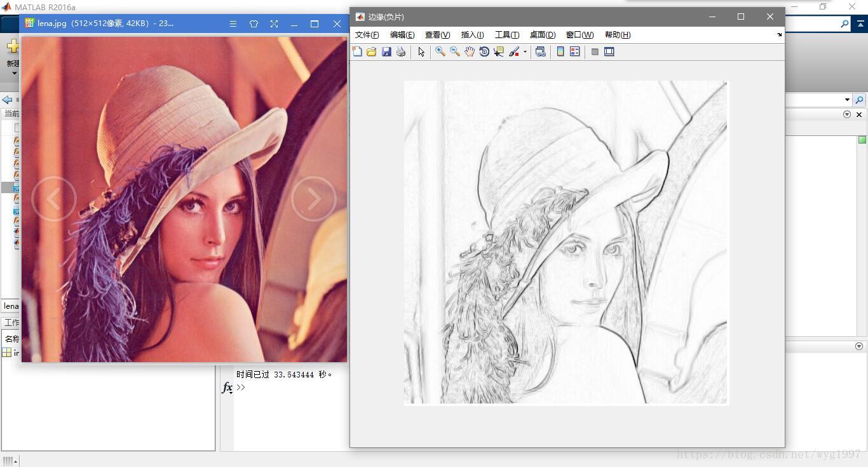Screen dimensions: 868x467
Task: Select the Zoom In magnifier tool
Action: tap(440, 52)
